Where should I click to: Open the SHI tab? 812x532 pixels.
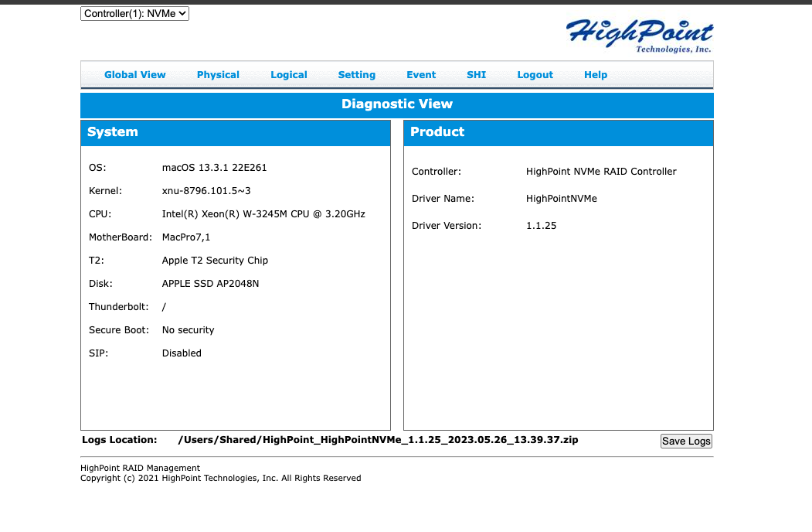pos(477,75)
